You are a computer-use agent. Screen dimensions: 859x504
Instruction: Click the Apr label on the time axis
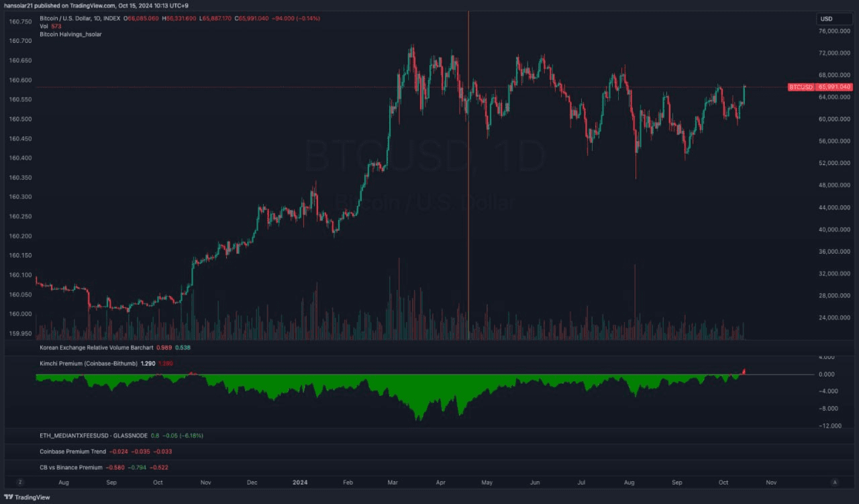pos(440,482)
